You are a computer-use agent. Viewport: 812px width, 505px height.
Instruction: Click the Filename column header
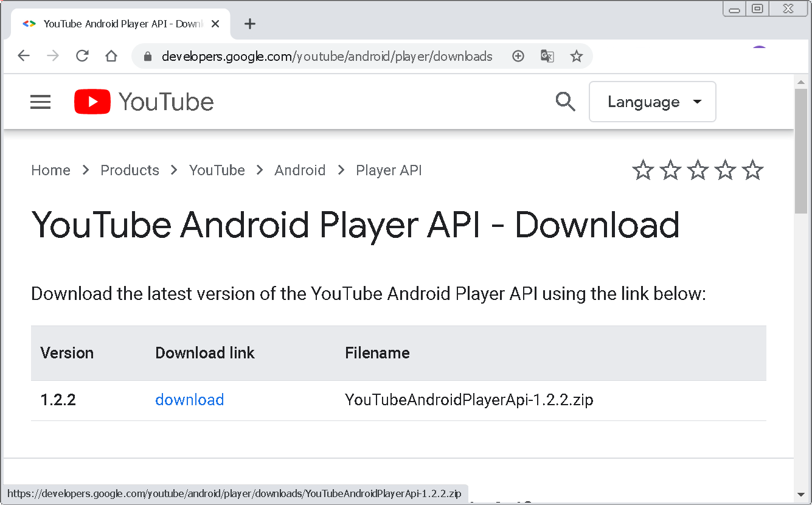click(378, 353)
